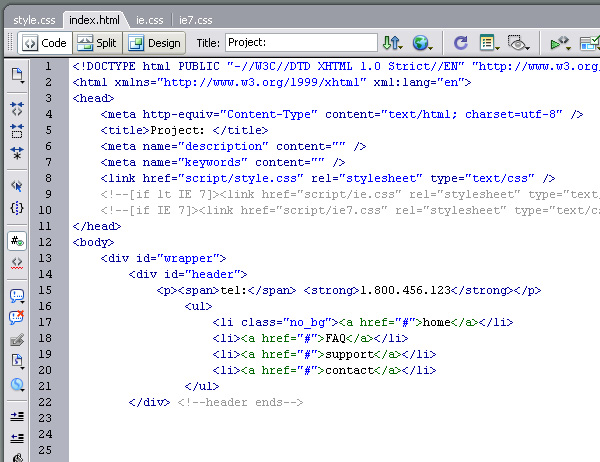Click the opening <body> tag
The width and height of the screenshot is (600, 462).
(93, 243)
